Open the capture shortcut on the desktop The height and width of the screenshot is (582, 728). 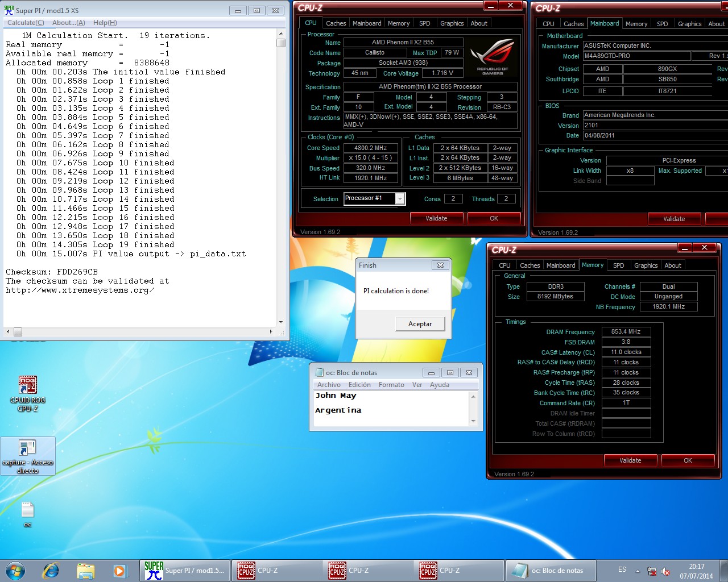tap(28, 456)
